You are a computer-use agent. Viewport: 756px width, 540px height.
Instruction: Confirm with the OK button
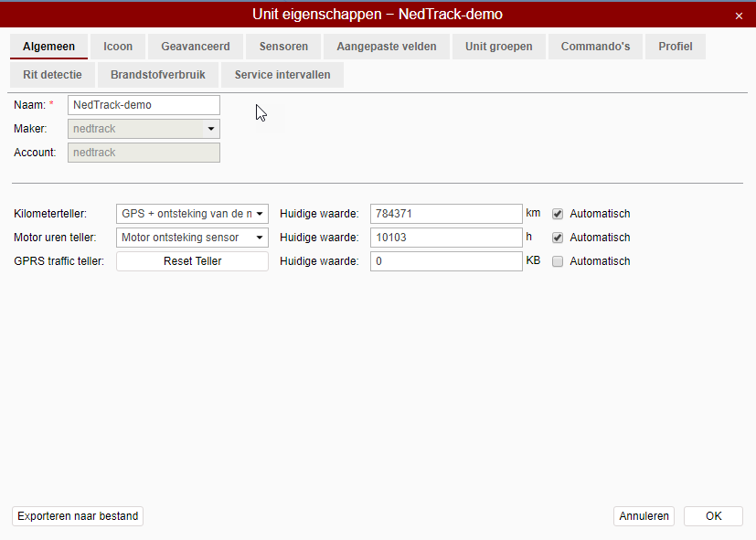click(713, 516)
